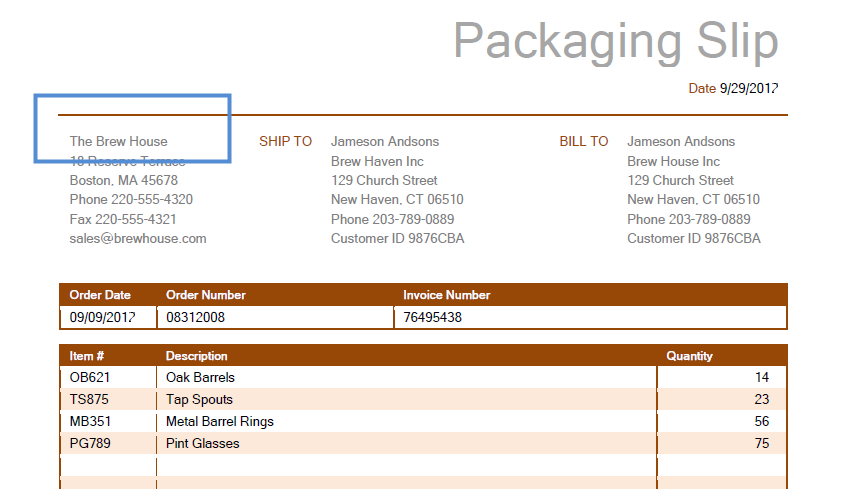Click the company phone 220-555-4320
This screenshot has width=846, height=489.
click(131, 200)
